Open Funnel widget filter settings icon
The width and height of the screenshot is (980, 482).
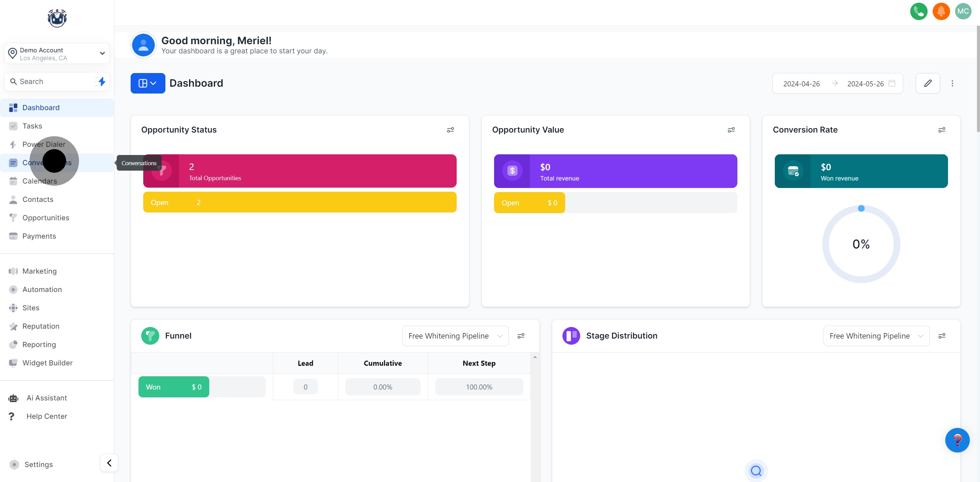pos(521,335)
